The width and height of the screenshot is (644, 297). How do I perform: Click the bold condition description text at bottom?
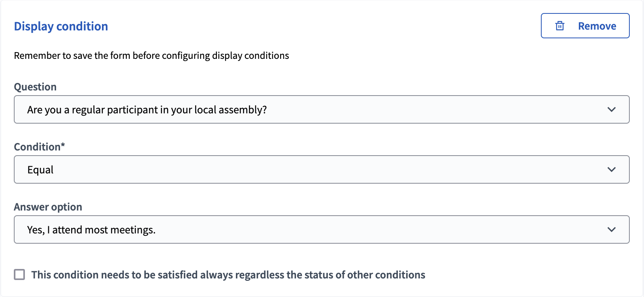[228, 274]
